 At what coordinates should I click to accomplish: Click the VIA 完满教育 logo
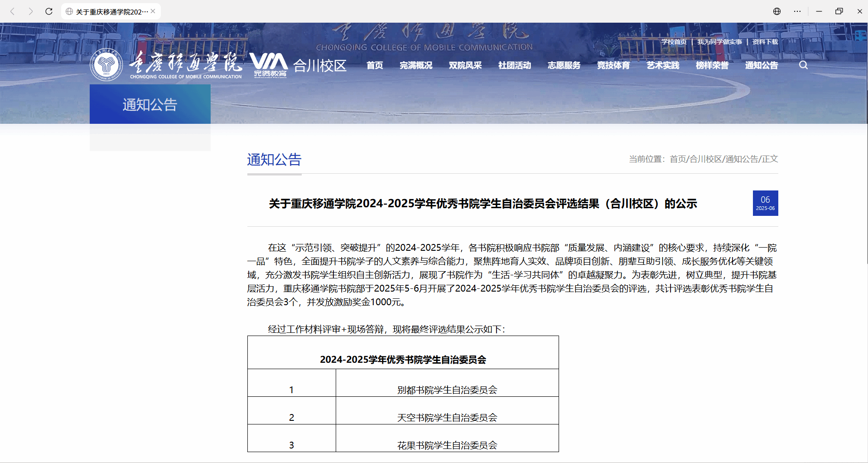(269, 65)
